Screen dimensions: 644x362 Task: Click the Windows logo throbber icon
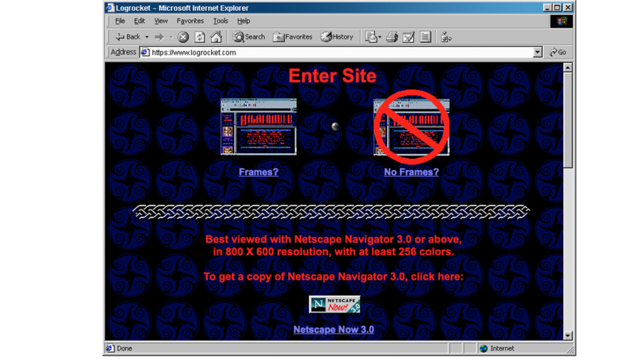[x=562, y=21]
